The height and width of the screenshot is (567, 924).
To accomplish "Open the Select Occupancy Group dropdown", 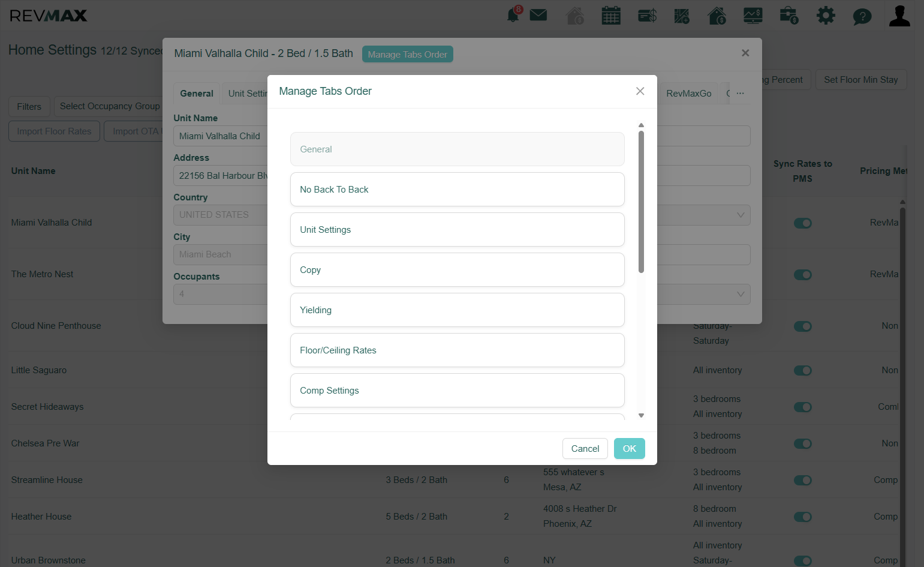I will (x=110, y=106).
